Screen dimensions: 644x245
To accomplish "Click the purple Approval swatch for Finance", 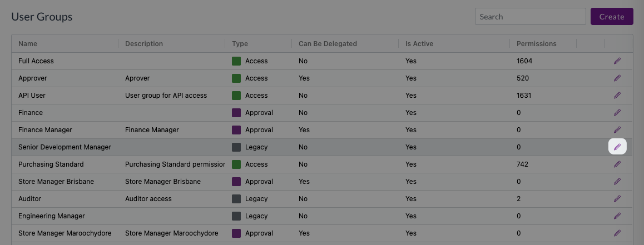I will point(236,113).
